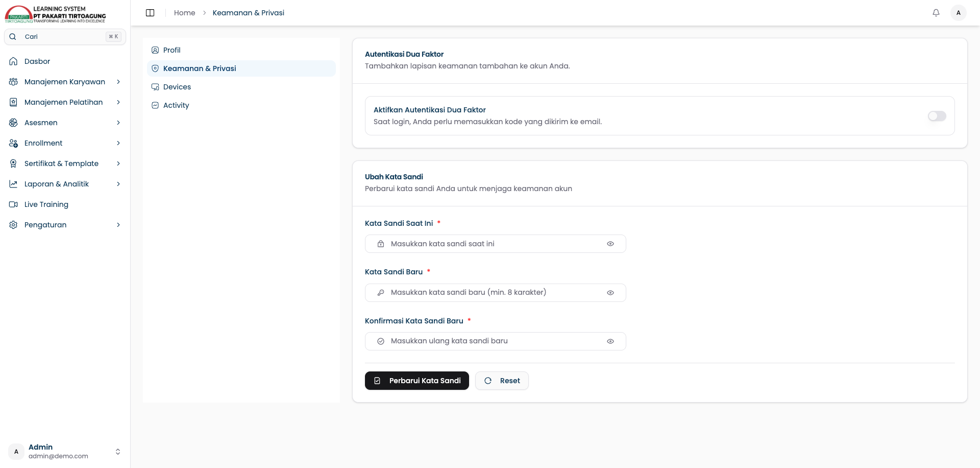Viewport: 980px width, 468px height.
Task: Click the Autentikasi Dua Faktor heading
Action: pos(404,54)
